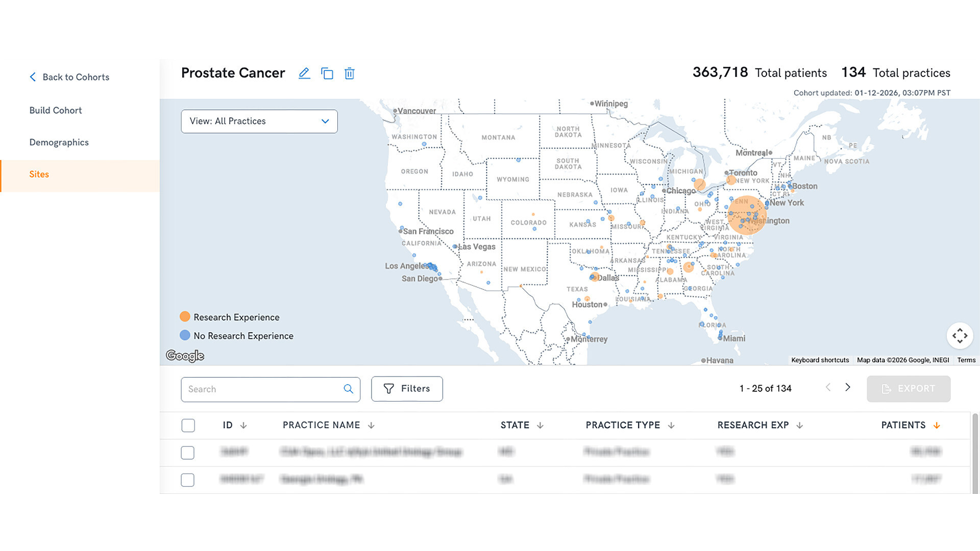Delete cohort using the trash icon
980x551 pixels.
point(350,73)
